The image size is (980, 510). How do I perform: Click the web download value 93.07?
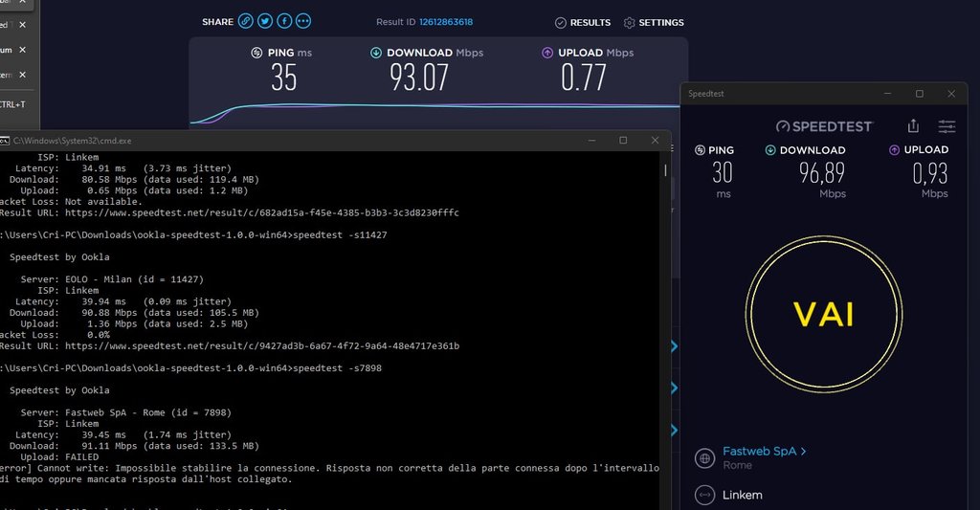(x=419, y=78)
